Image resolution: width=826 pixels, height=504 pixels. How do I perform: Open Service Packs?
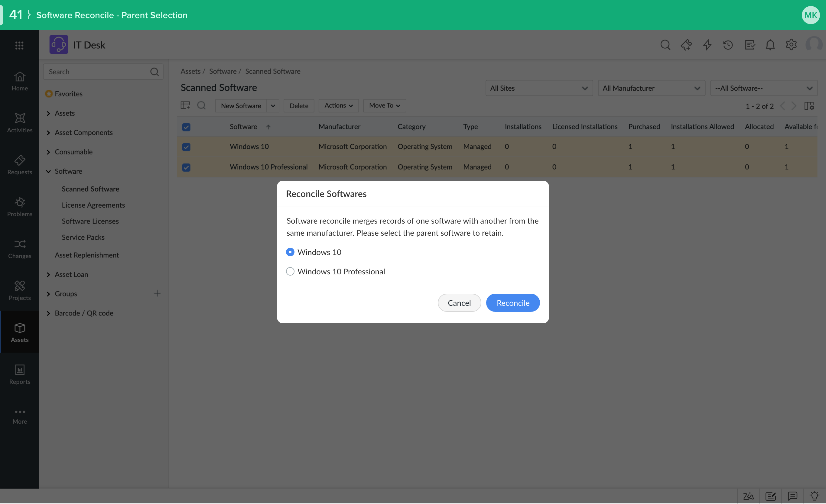(83, 237)
